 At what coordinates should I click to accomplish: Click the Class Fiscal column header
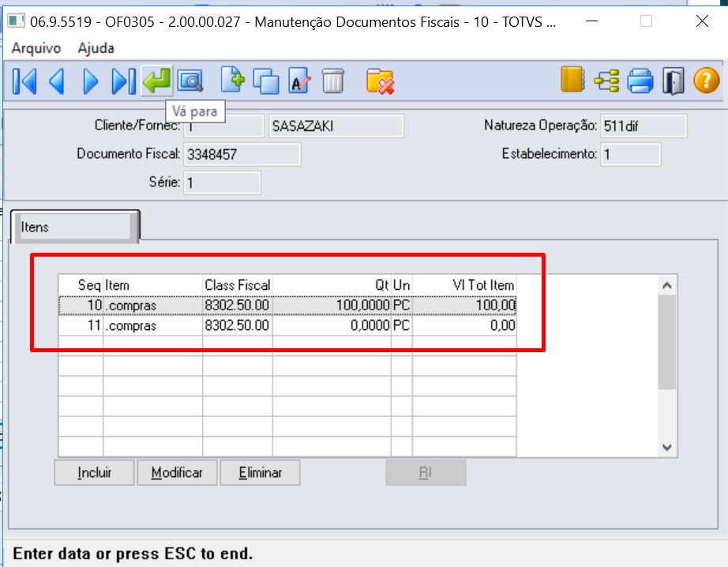(x=238, y=284)
